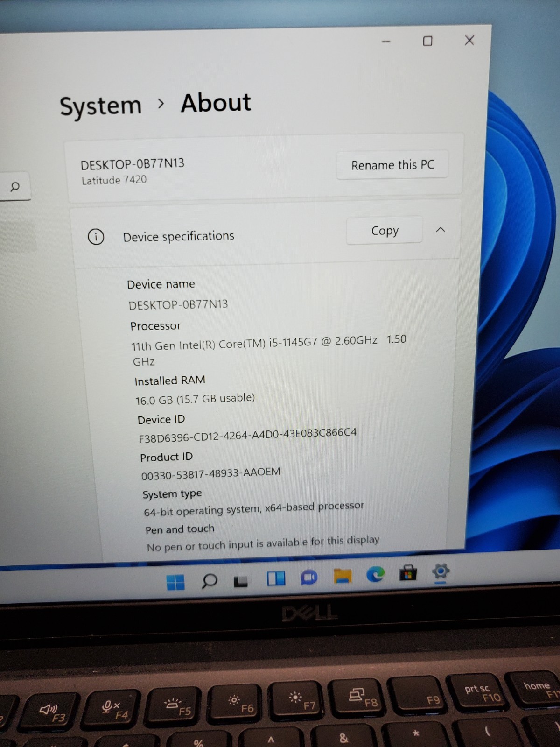Viewport: 560px width, 747px height.
Task: Select the 16.0 GB installed RAM value
Action: coord(195,399)
